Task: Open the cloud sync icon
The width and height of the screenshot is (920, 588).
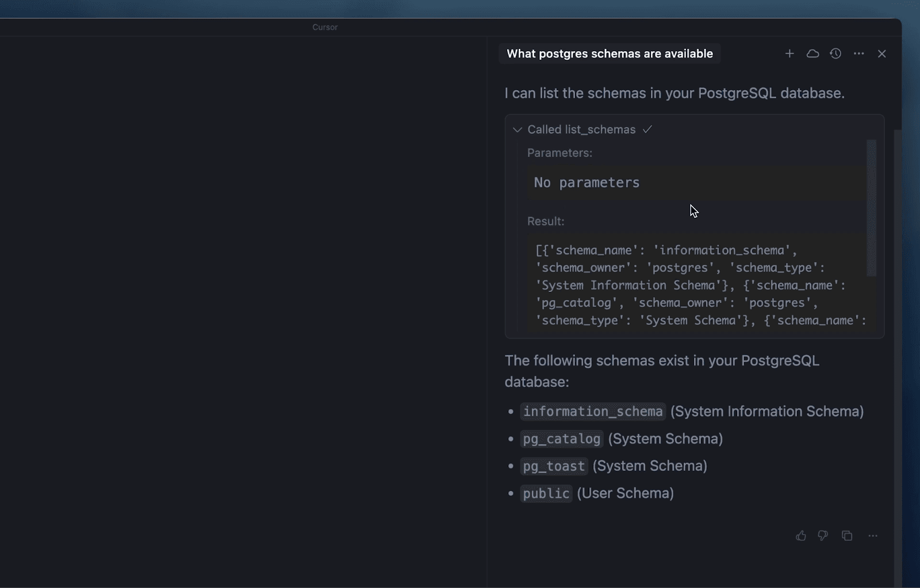Action: (x=812, y=53)
